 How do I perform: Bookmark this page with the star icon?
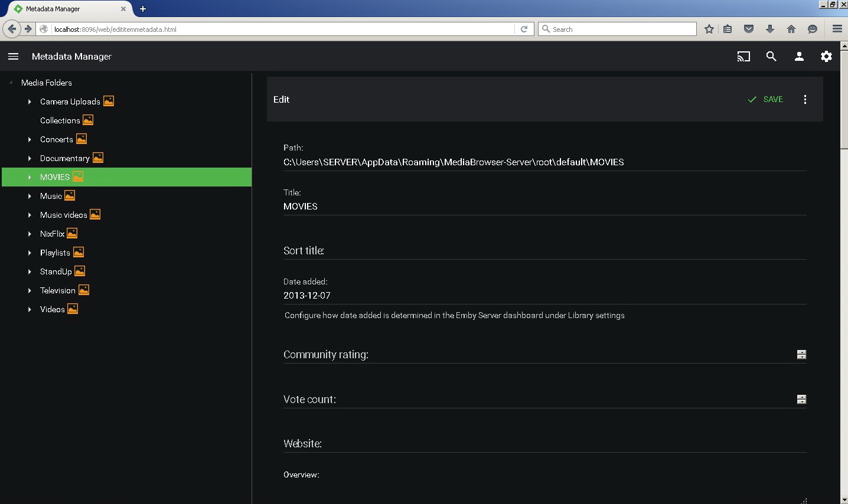pos(709,29)
